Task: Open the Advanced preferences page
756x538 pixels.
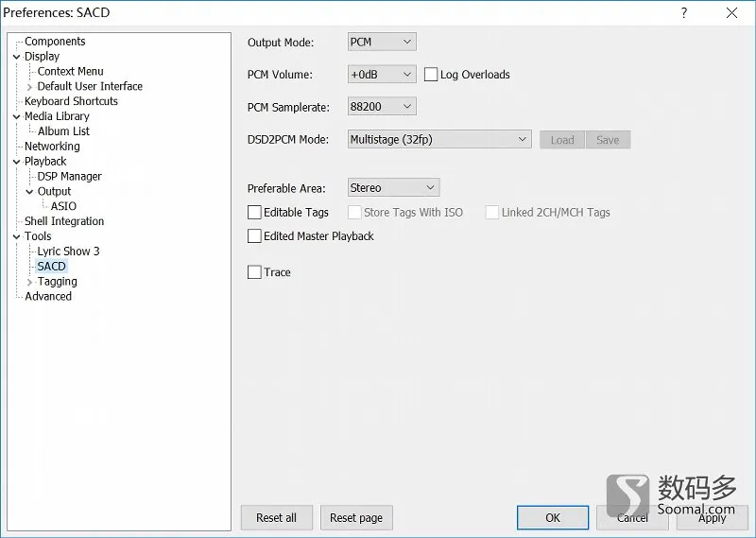Action: tap(48, 296)
